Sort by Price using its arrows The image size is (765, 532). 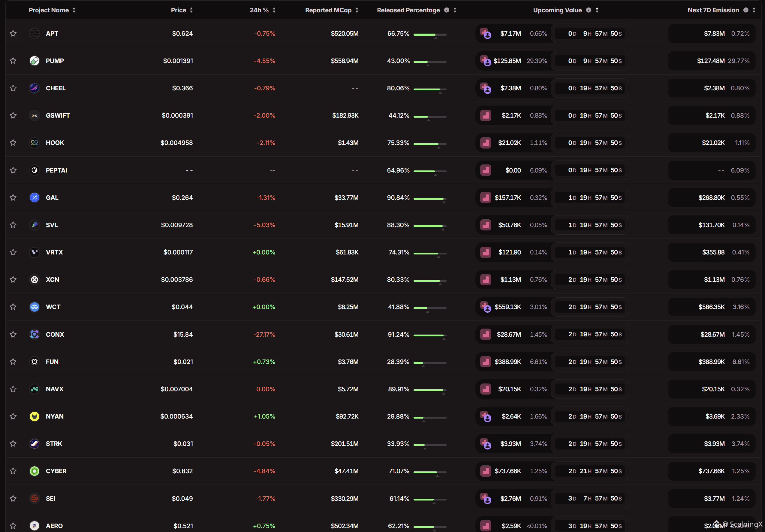click(x=191, y=10)
